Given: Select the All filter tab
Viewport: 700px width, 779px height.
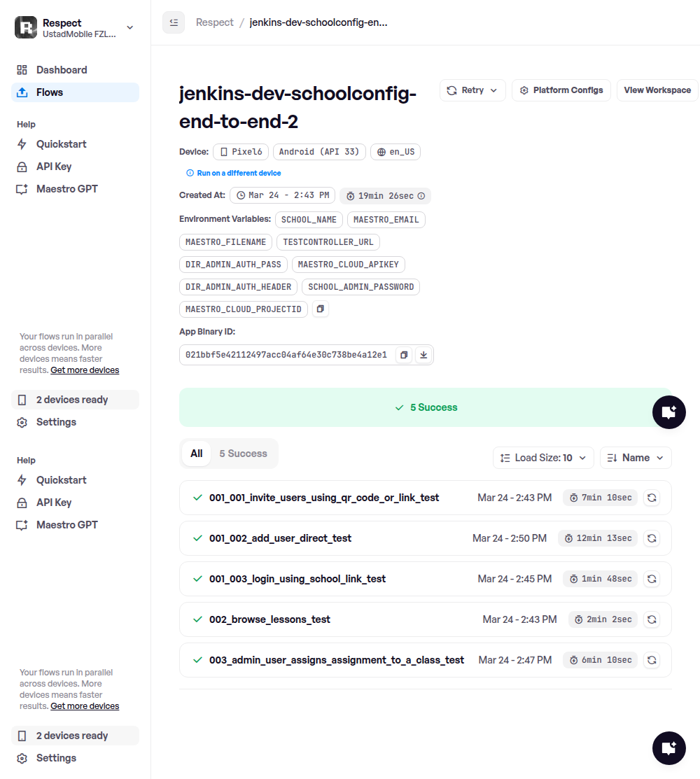Looking at the screenshot, I should point(197,454).
